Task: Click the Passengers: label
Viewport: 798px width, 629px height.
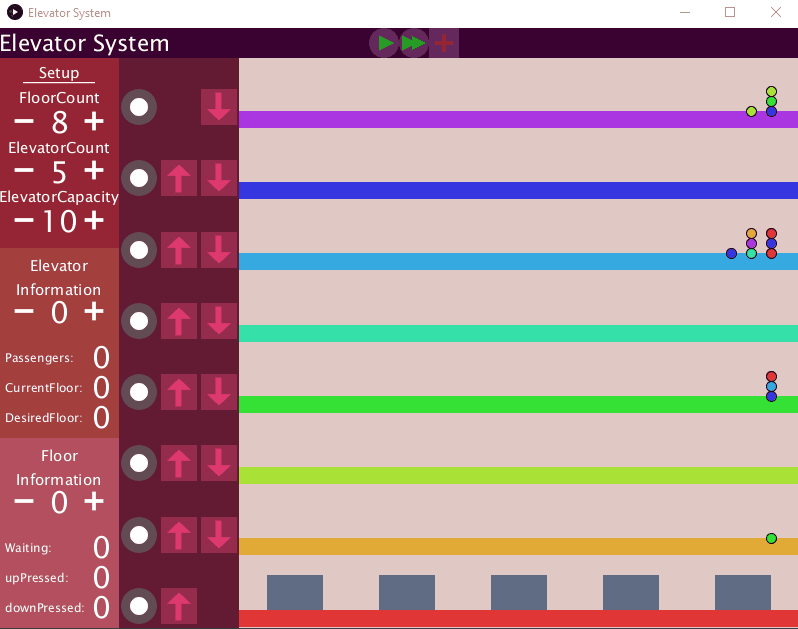Action: coord(39,358)
